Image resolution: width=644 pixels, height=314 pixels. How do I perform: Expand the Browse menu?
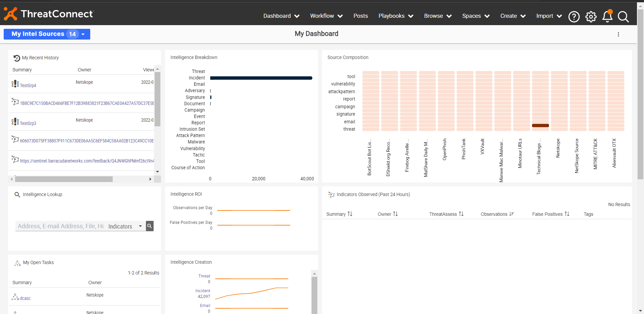(x=438, y=16)
